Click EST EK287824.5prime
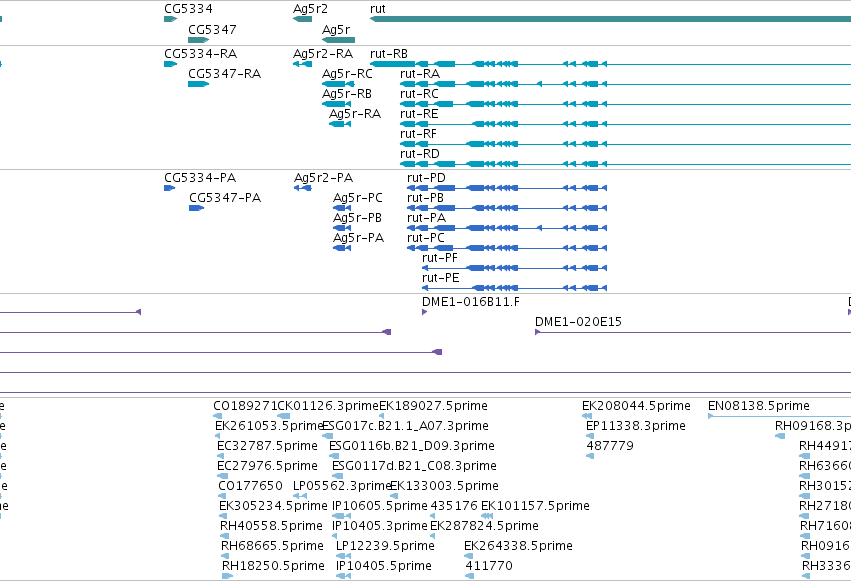 click(484, 527)
